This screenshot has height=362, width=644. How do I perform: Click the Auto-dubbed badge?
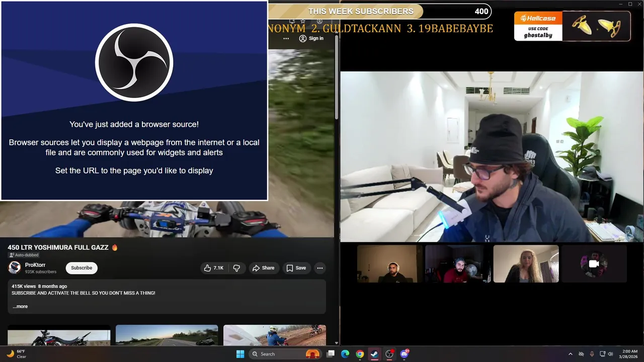(x=24, y=255)
